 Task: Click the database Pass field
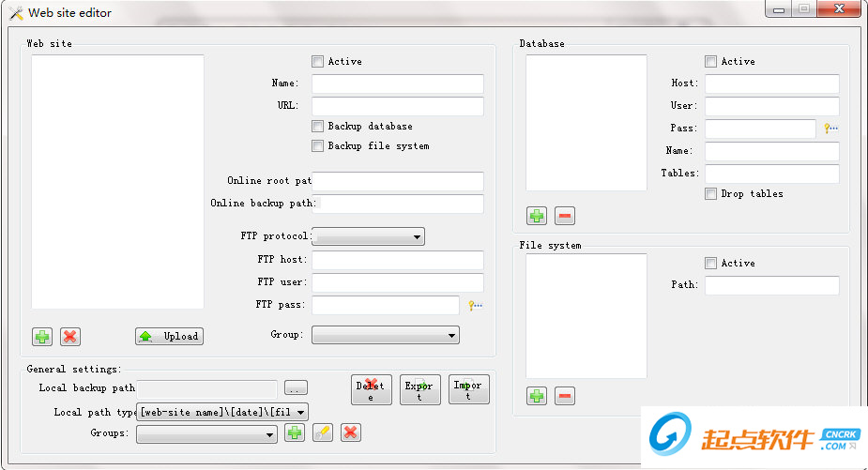coord(760,129)
